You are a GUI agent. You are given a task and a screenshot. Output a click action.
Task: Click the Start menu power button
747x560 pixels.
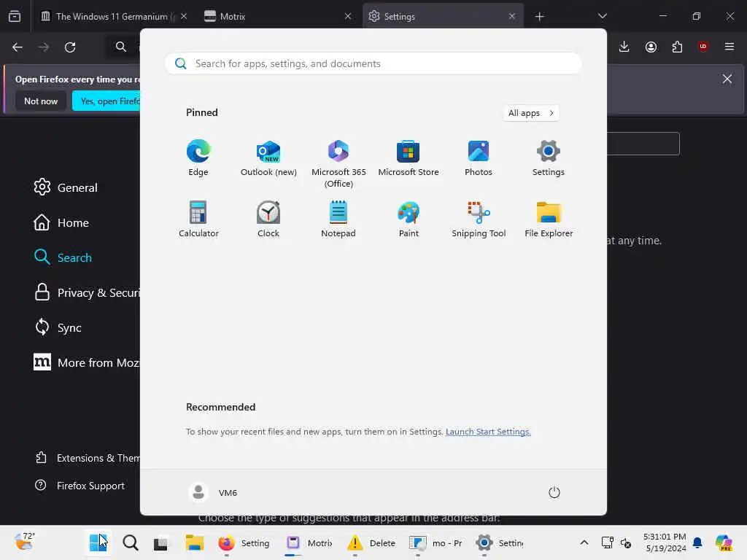pyautogui.click(x=554, y=492)
